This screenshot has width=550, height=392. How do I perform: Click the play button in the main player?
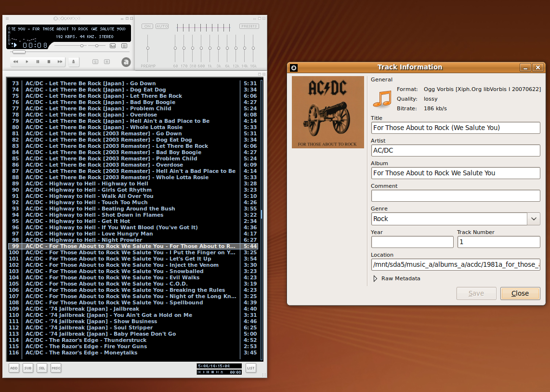pos(27,62)
